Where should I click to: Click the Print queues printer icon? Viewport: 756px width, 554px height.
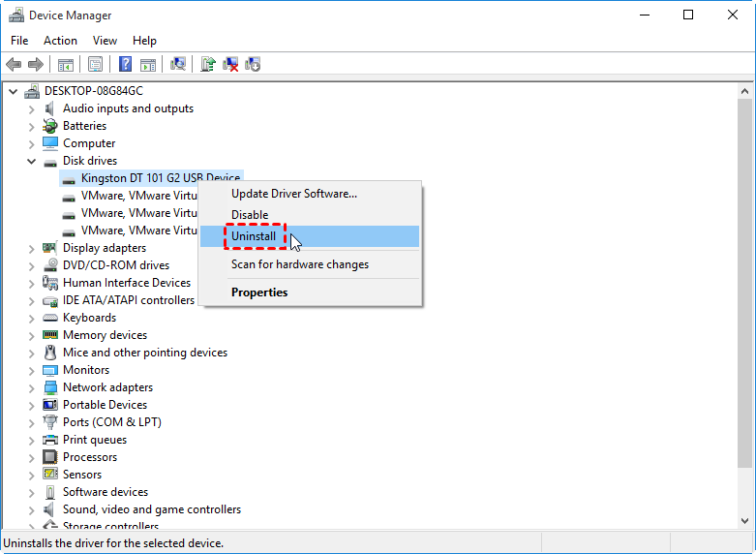point(50,440)
